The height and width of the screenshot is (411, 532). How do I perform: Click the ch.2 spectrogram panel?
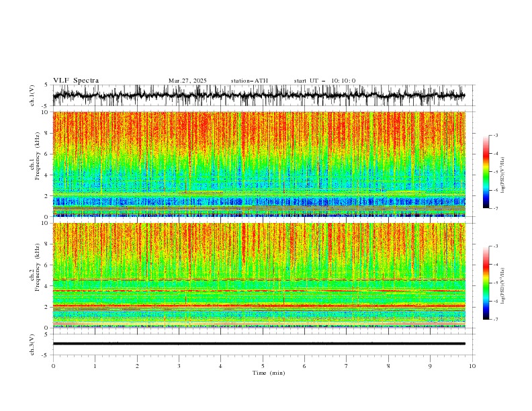[x=259, y=275]
